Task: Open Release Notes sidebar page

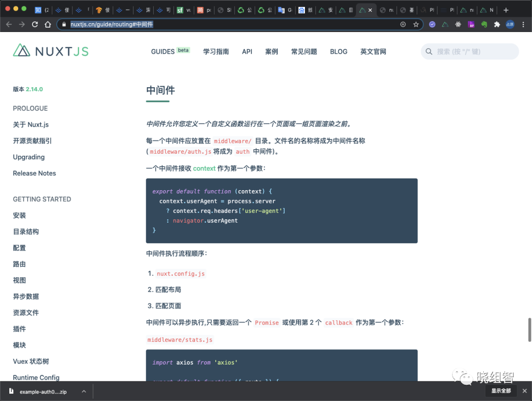Action: [34, 173]
